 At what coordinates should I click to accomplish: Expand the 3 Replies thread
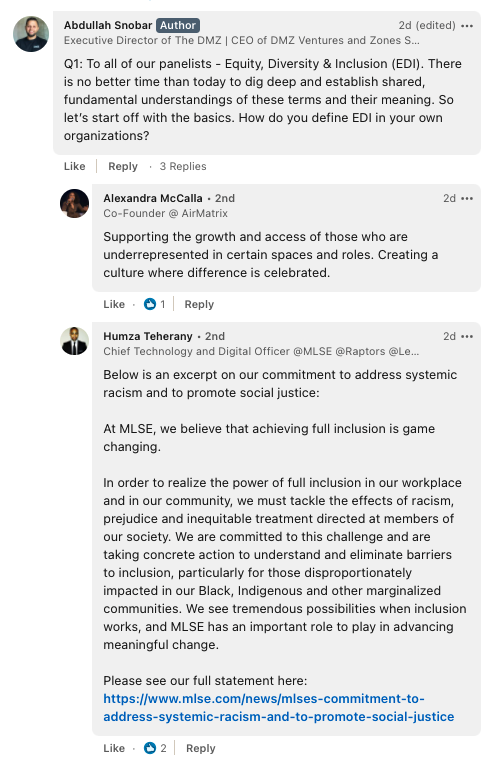click(x=183, y=166)
